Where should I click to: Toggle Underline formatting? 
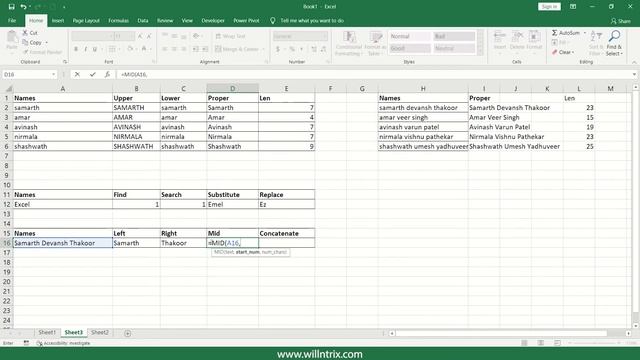[95, 49]
